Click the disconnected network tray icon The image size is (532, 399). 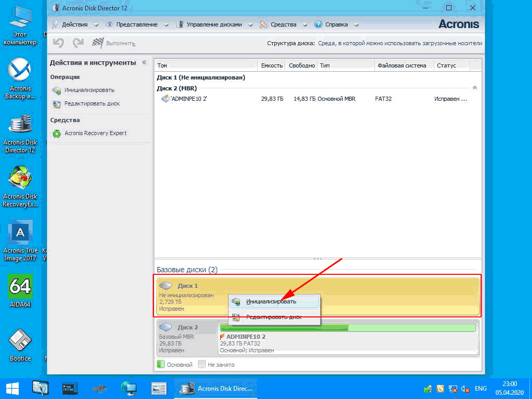coord(453,389)
